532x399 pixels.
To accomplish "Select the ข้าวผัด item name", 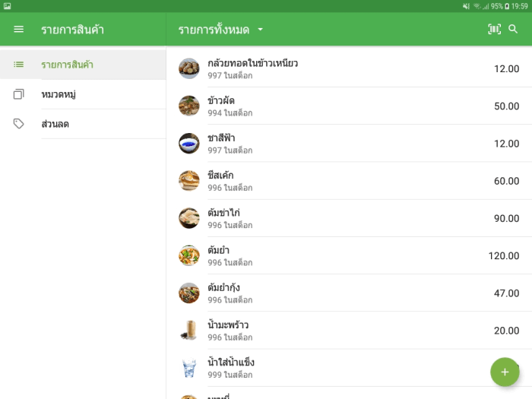I will 221,100.
